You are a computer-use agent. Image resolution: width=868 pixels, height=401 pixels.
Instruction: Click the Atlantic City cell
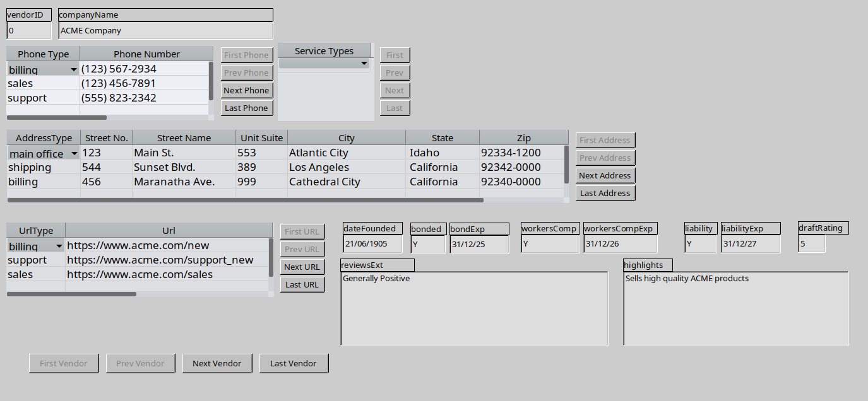tap(347, 153)
